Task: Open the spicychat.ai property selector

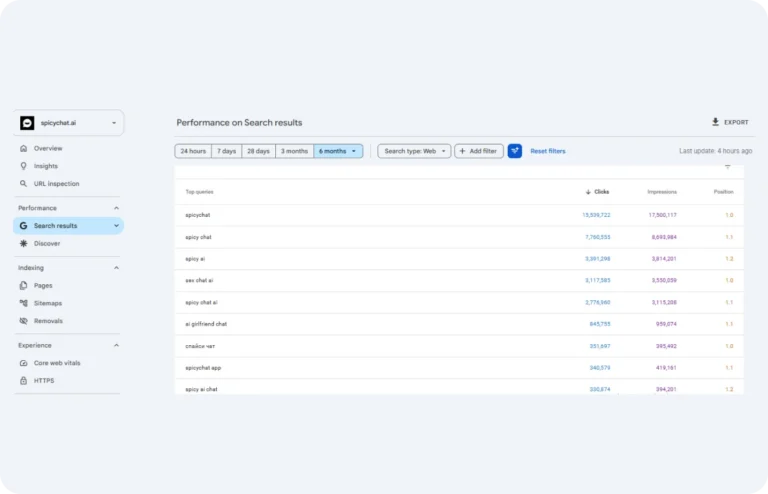Action: click(68, 123)
